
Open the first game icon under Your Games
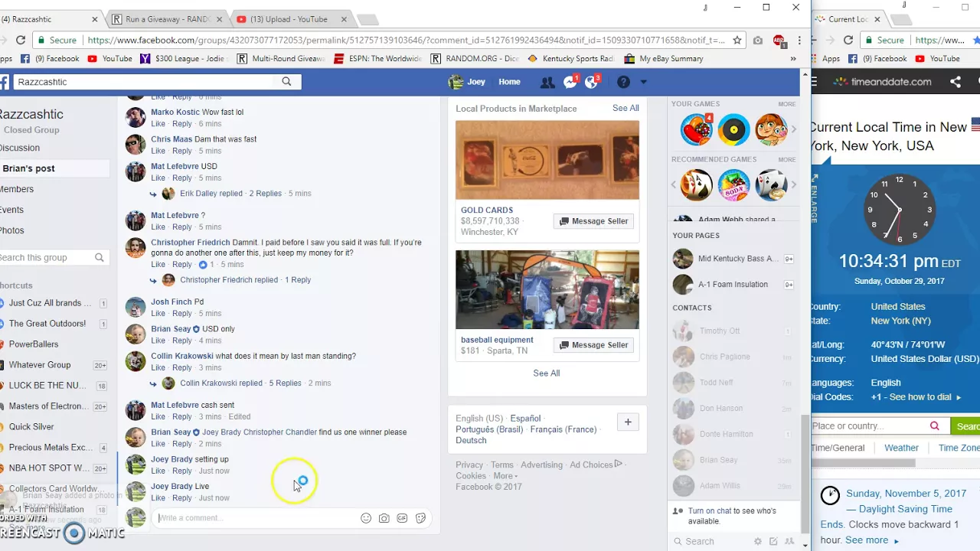[697, 129]
